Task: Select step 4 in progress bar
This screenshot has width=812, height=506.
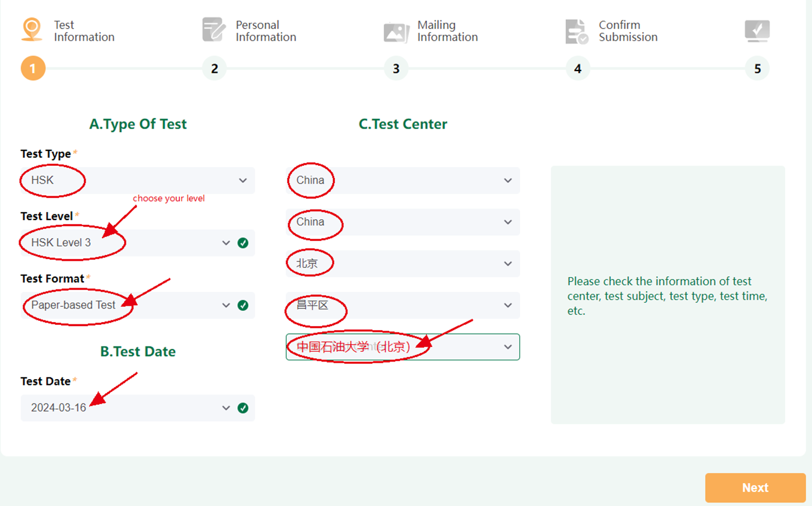Action: (x=577, y=69)
